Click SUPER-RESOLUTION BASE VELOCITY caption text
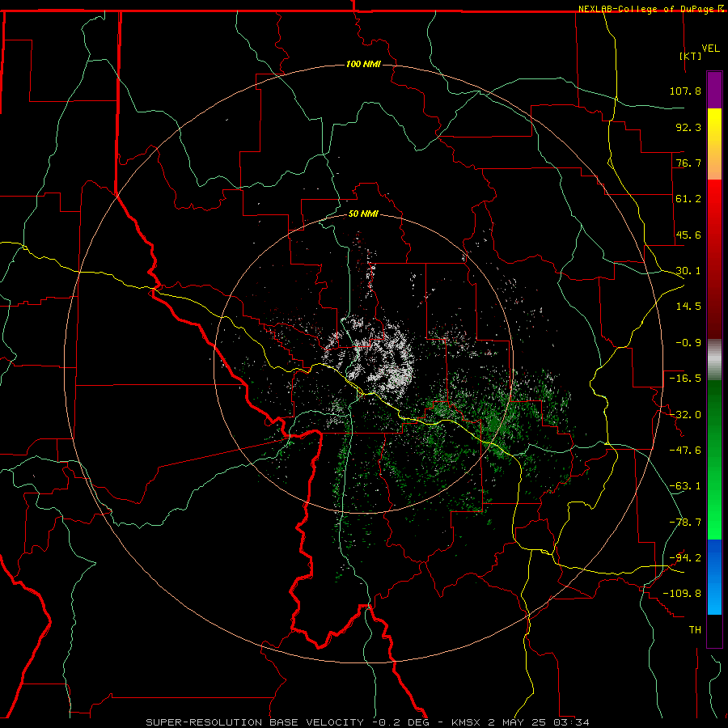This screenshot has height=728, width=728. (255, 722)
